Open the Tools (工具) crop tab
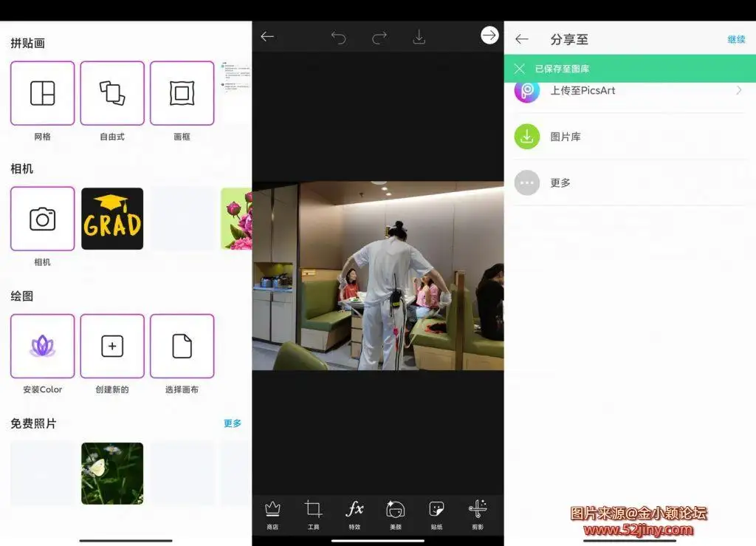Screen dimensions: 756x546 point(313,509)
